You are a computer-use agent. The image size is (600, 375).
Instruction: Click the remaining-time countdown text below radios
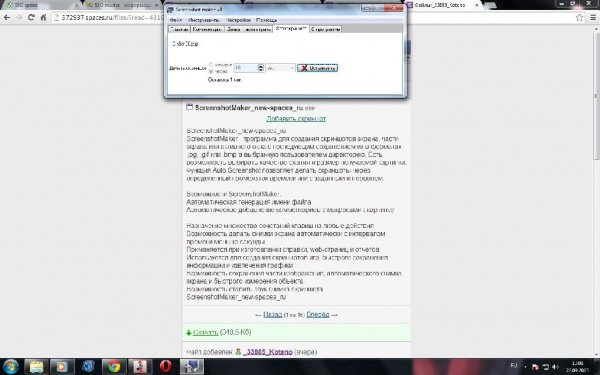[225, 80]
